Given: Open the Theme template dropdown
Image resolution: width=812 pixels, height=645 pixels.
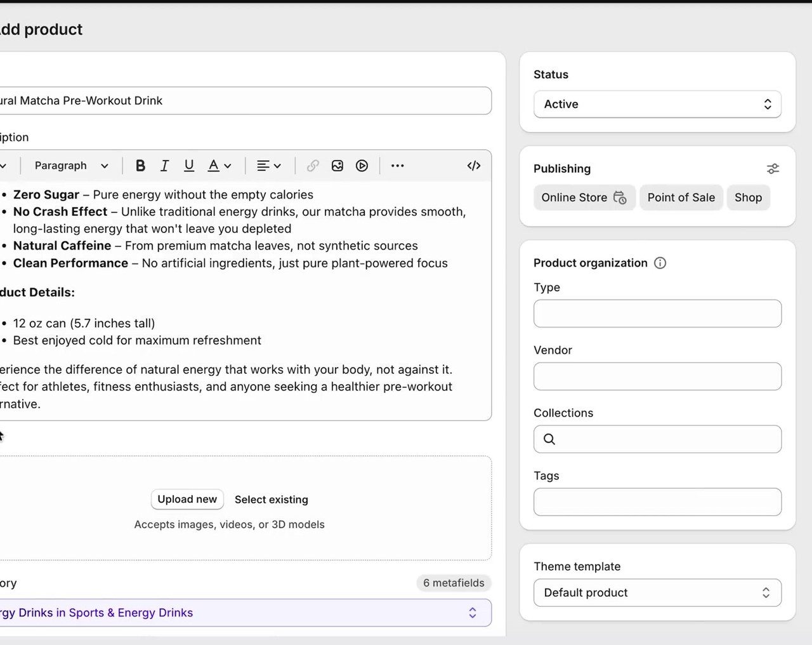Looking at the screenshot, I should pos(657,592).
